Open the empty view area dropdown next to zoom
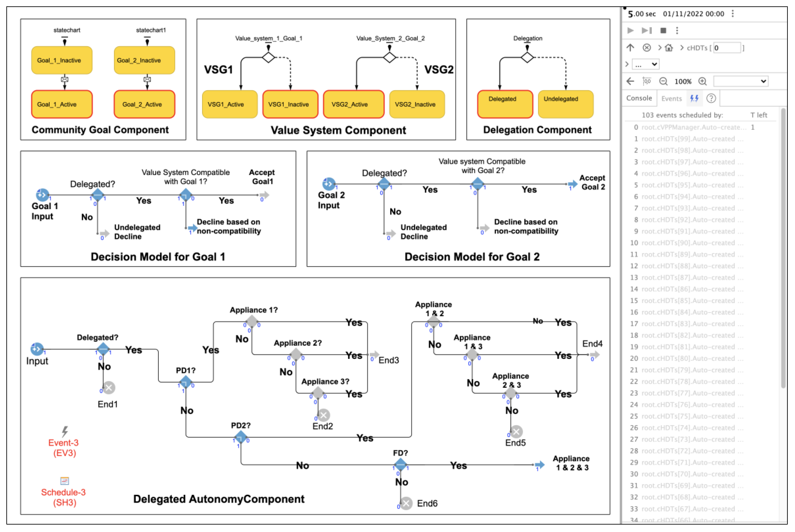 pos(741,81)
